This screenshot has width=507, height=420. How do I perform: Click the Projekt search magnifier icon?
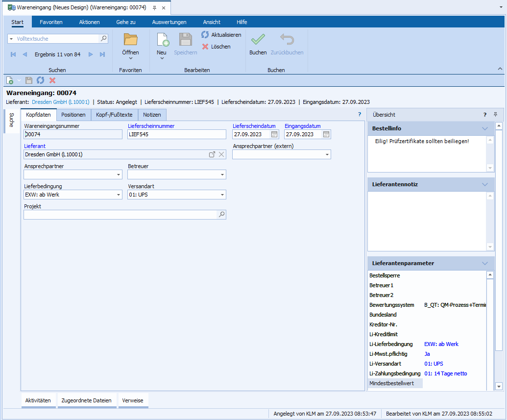(x=221, y=215)
